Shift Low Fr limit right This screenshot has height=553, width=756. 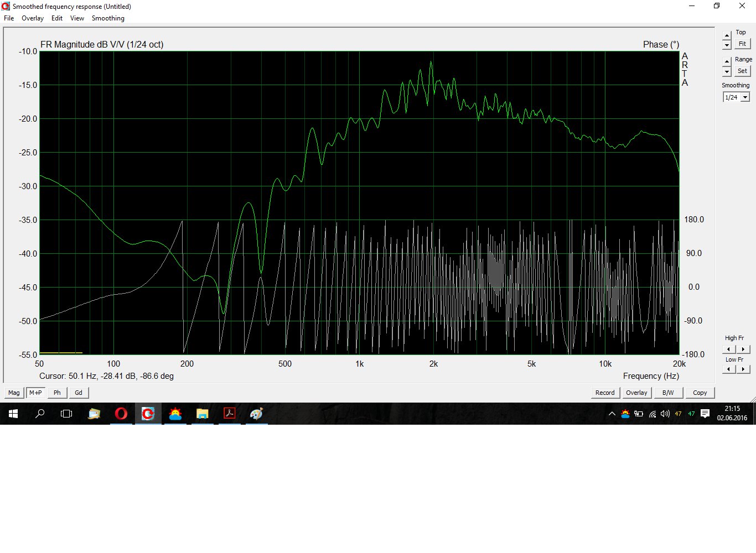click(743, 369)
